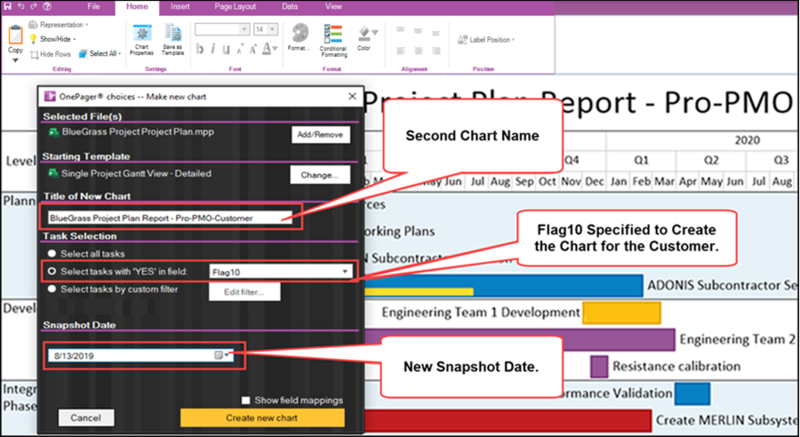Image resolution: width=800 pixels, height=437 pixels.
Task: Open the Label Position dropdown
Action: (x=486, y=40)
